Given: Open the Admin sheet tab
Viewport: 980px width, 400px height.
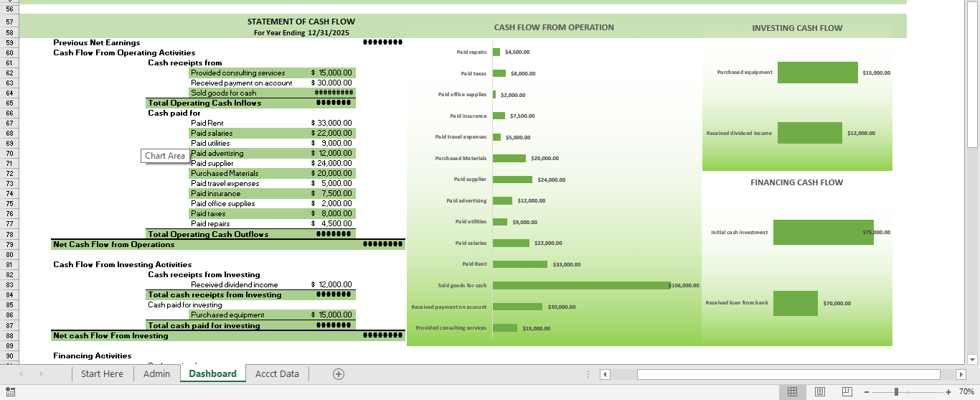Looking at the screenshot, I should 156,373.
